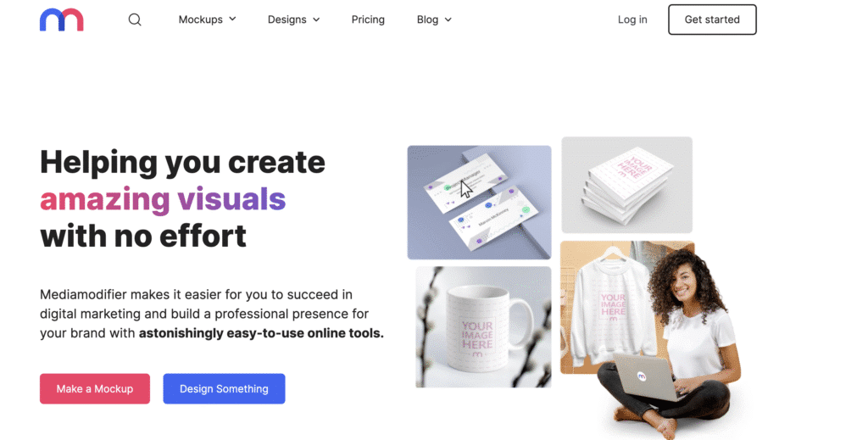The width and height of the screenshot is (868, 440).
Task: Click the Get started button
Action: (712, 19)
